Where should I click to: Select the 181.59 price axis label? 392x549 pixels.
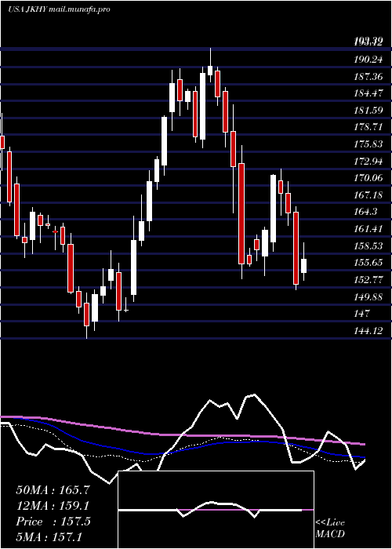(368, 111)
